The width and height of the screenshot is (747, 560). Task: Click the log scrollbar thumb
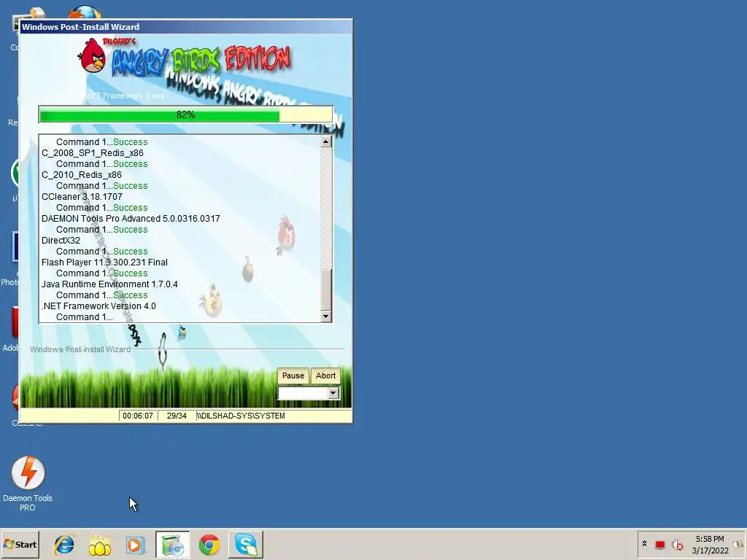point(326,290)
